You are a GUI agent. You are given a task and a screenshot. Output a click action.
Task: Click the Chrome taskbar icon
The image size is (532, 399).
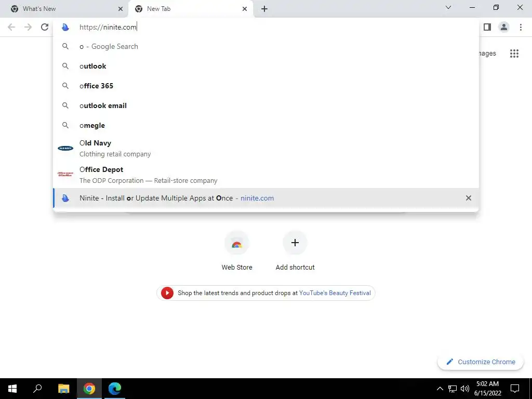[x=89, y=389]
